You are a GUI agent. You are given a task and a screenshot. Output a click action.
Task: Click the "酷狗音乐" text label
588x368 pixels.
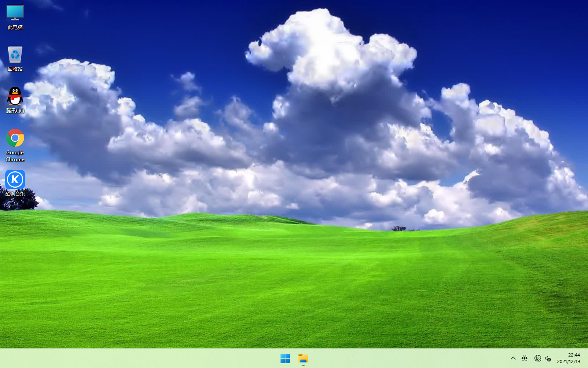(x=15, y=194)
